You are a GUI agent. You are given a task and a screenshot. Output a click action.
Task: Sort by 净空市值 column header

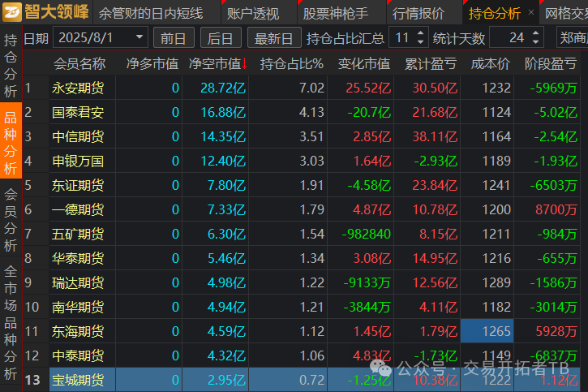coord(215,64)
